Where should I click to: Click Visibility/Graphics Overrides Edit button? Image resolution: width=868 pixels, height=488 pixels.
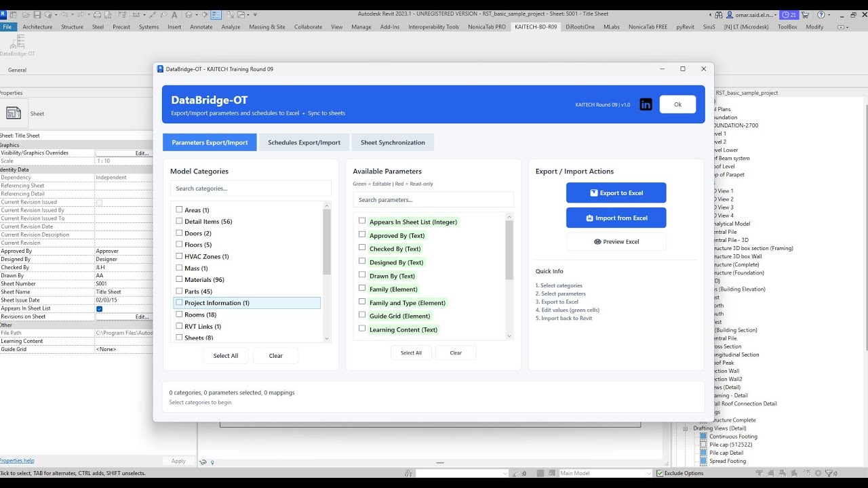click(x=123, y=153)
